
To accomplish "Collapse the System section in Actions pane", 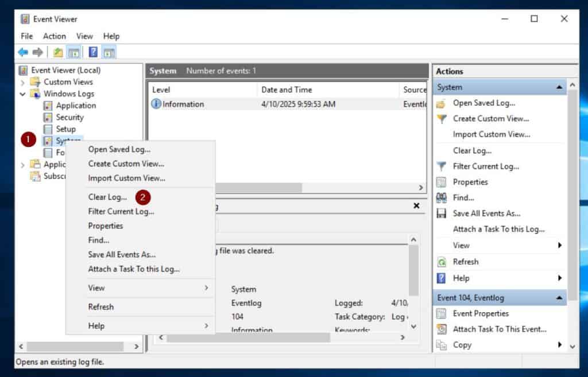I will click(x=559, y=87).
